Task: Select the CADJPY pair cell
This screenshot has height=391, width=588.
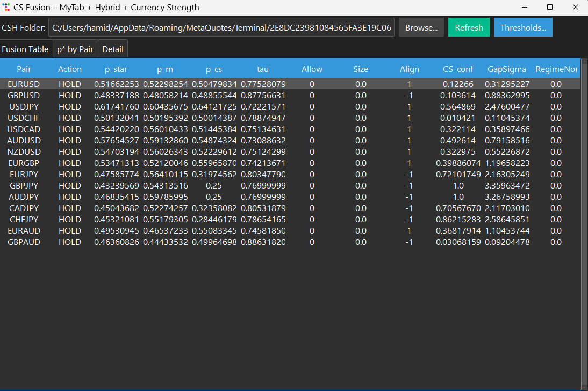Action: click(24, 208)
